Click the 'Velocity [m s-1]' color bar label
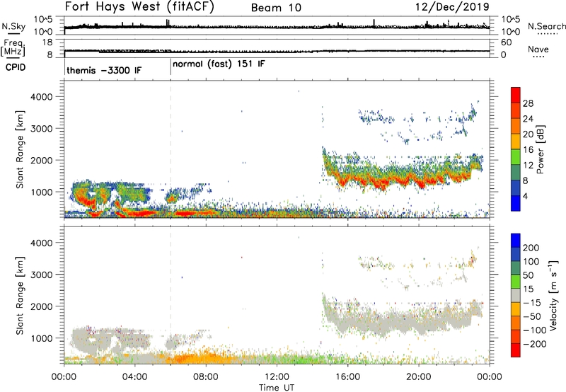The width and height of the screenshot is (566, 392). coord(554,295)
